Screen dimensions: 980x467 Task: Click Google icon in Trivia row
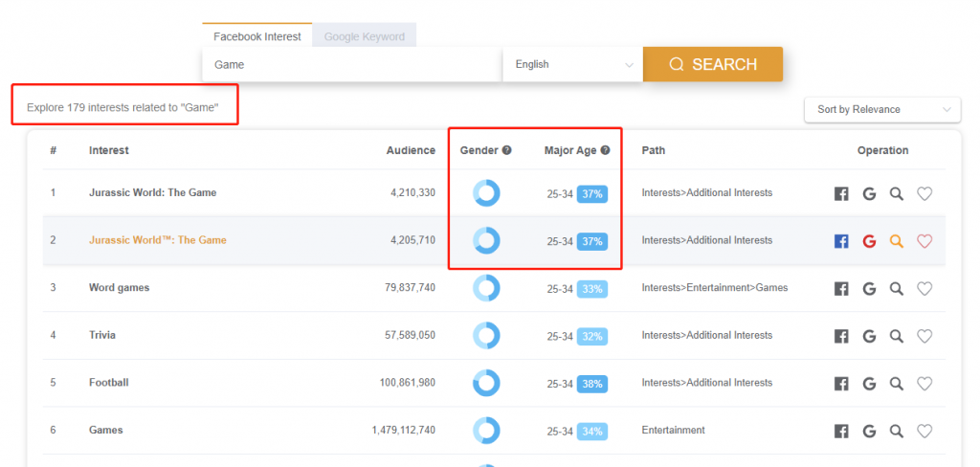(869, 336)
